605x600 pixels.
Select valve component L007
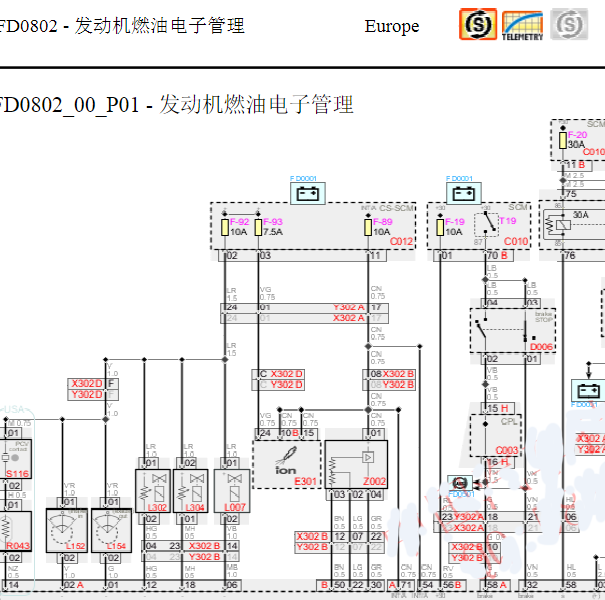[x=232, y=491]
